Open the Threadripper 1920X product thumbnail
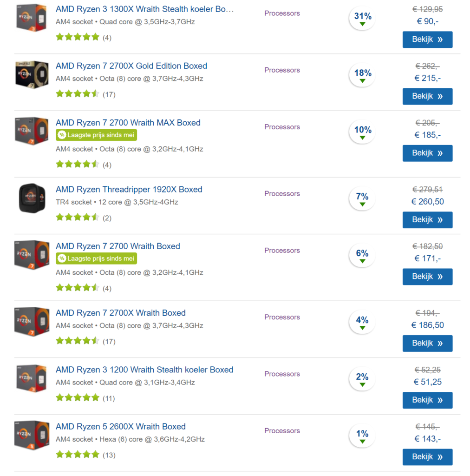 (x=32, y=198)
